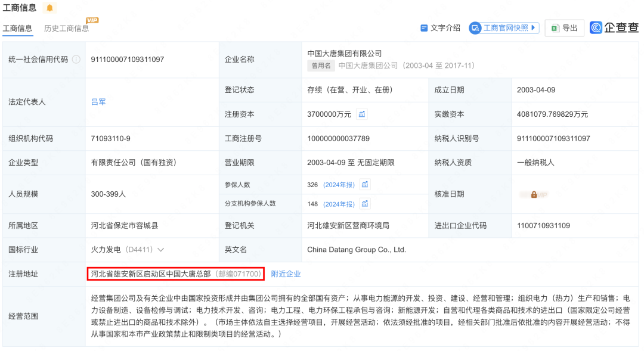Open the chart icon beside 参保人数 326
This screenshot has height=351, width=644.
(x=365, y=184)
